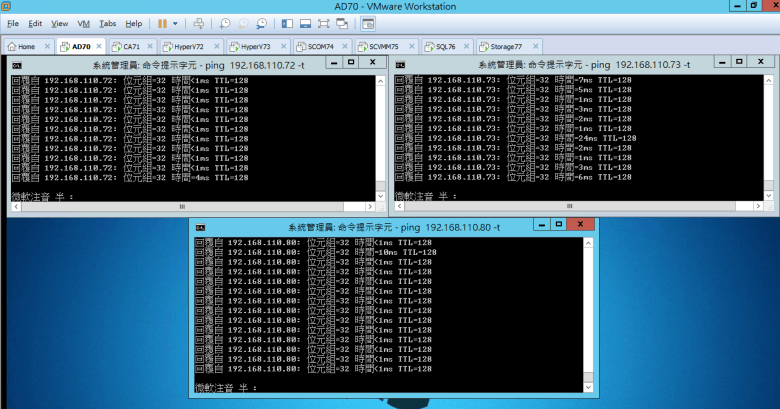The height and width of the screenshot is (409, 780).
Task: Open the Tabs menu
Action: click(x=107, y=23)
